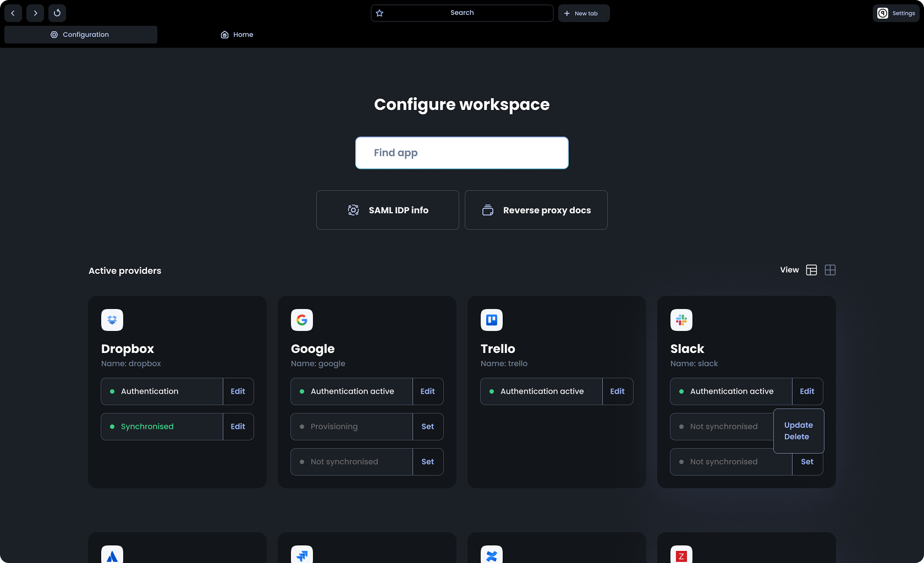Switch to table list view icon
The height and width of the screenshot is (563, 924).
[x=812, y=270]
